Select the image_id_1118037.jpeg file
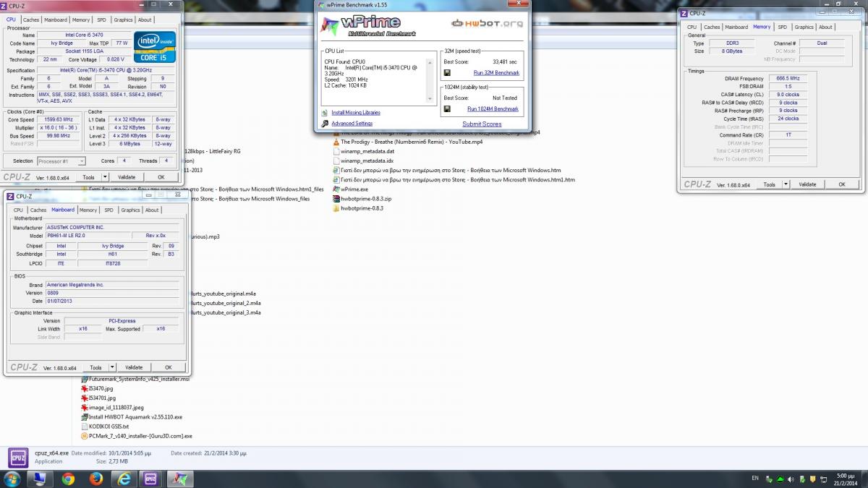The height and width of the screenshot is (488, 868). point(112,408)
